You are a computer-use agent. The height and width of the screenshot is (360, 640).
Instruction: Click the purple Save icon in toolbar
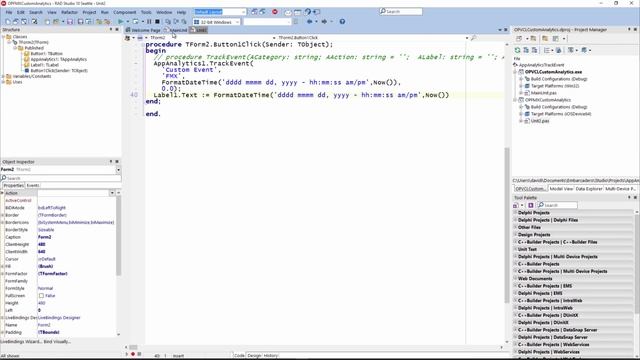tap(70, 22)
